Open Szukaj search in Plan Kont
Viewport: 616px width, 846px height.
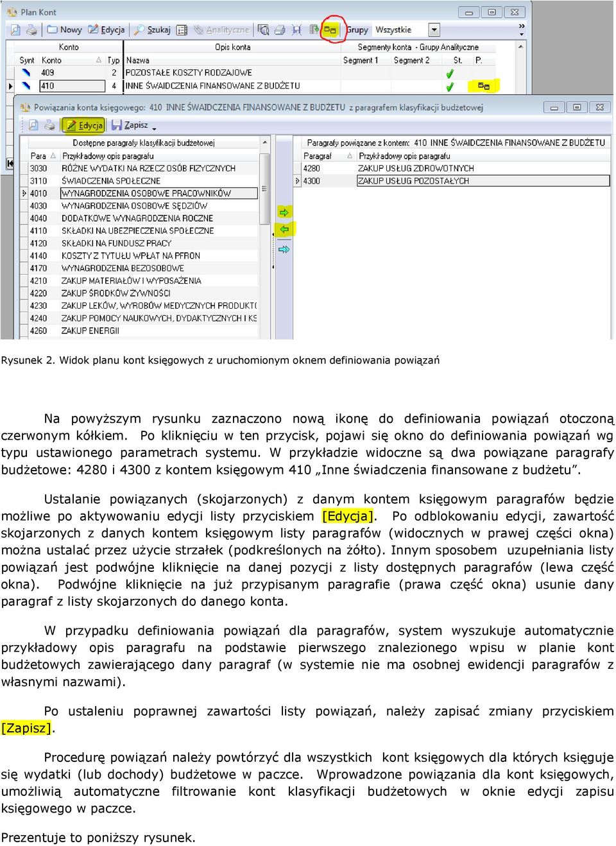coord(153,30)
